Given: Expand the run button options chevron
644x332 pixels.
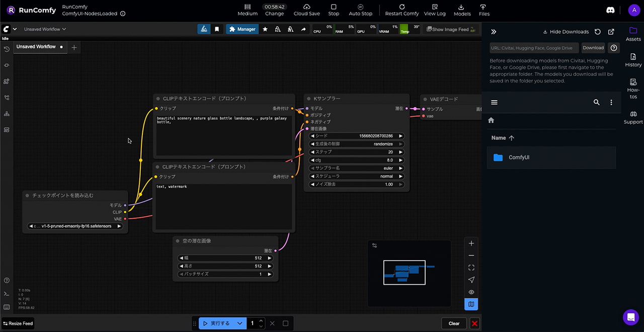Looking at the screenshot, I should point(240,323).
